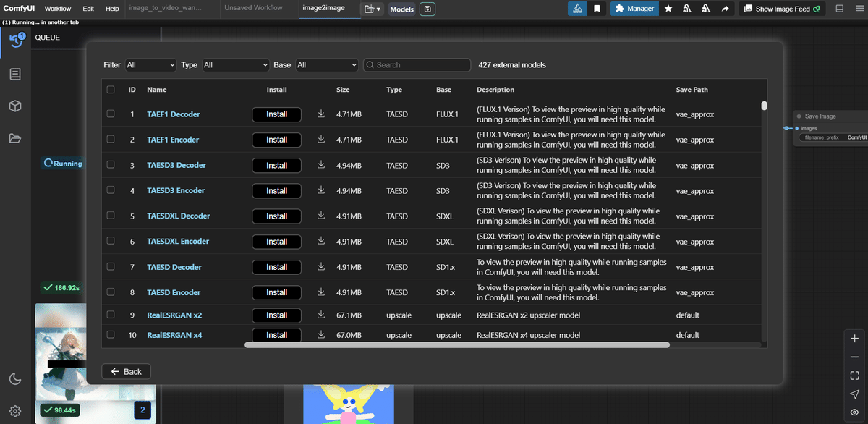Download TAESDXL Decoder via arrow icon

321,216
